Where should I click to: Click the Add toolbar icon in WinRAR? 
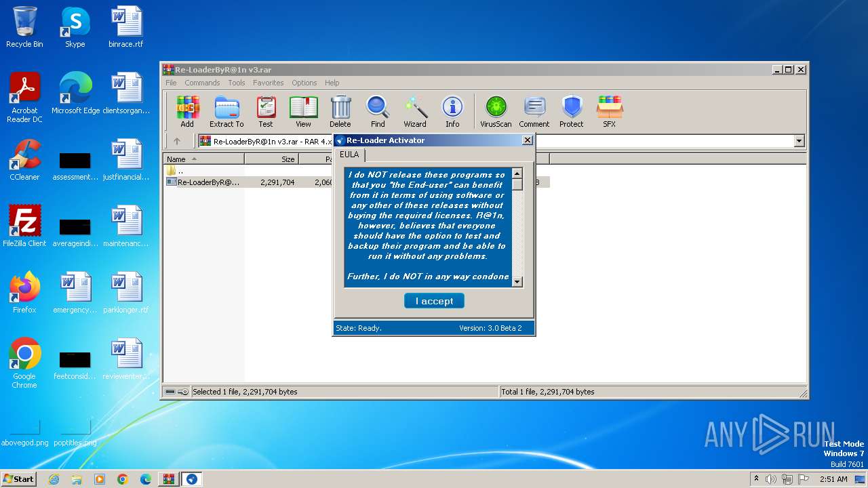tap(187, 112)
